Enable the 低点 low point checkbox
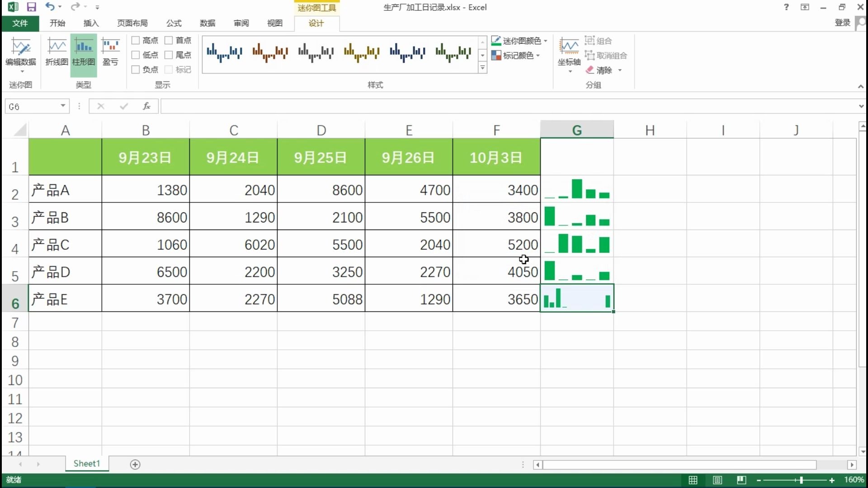The image size is (868, 488). pos(136,55)
